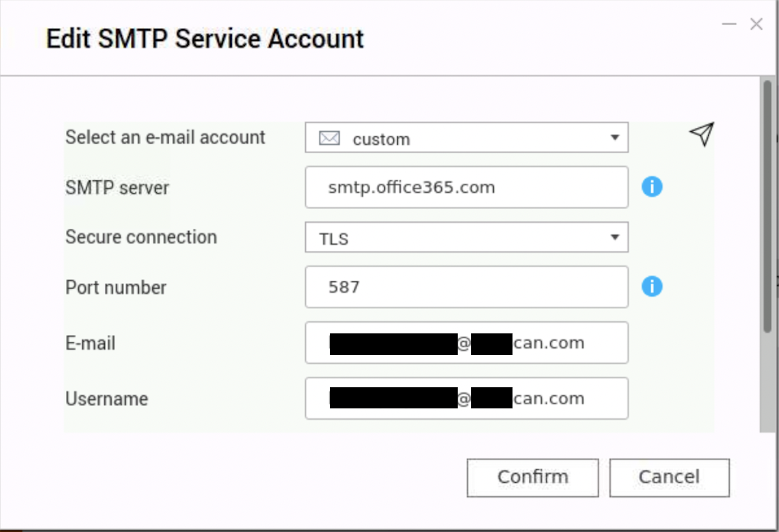Close the Edit SMTP Service Account dialog

pyautogui.click(x=756, y=24)
